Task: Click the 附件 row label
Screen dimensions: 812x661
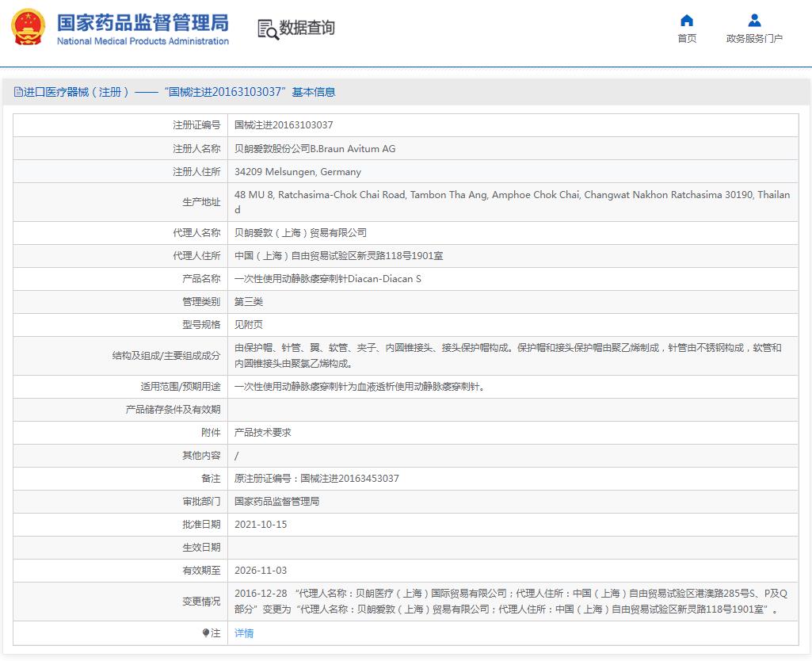Action: tap(211, 433)
